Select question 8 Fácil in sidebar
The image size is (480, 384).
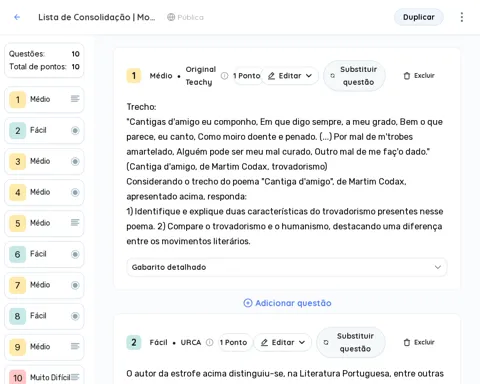[44, 316]
